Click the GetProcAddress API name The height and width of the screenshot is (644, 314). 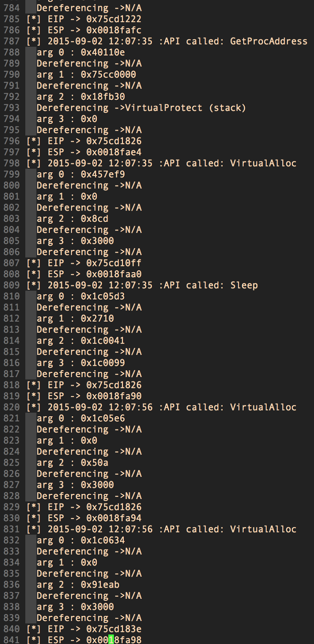tap(268, 41)
